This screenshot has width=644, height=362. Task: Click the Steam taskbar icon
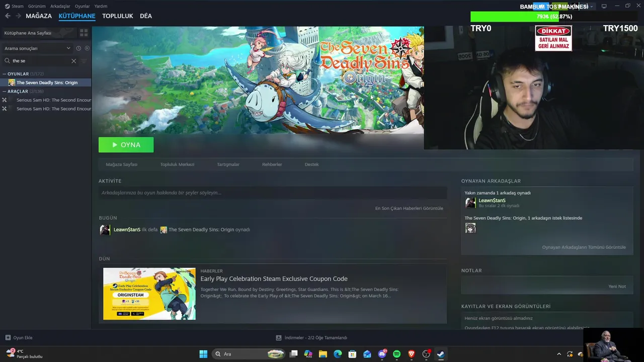point(441,354)
